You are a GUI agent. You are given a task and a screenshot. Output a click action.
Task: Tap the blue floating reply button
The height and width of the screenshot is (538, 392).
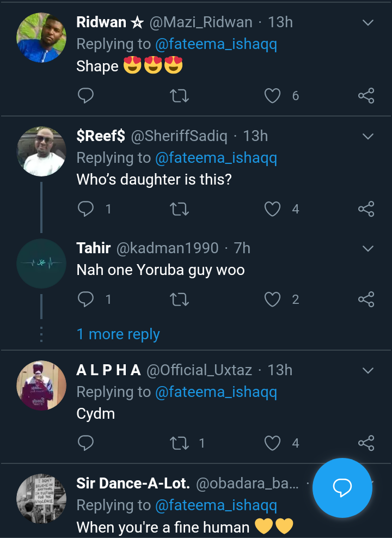(342, 488)
